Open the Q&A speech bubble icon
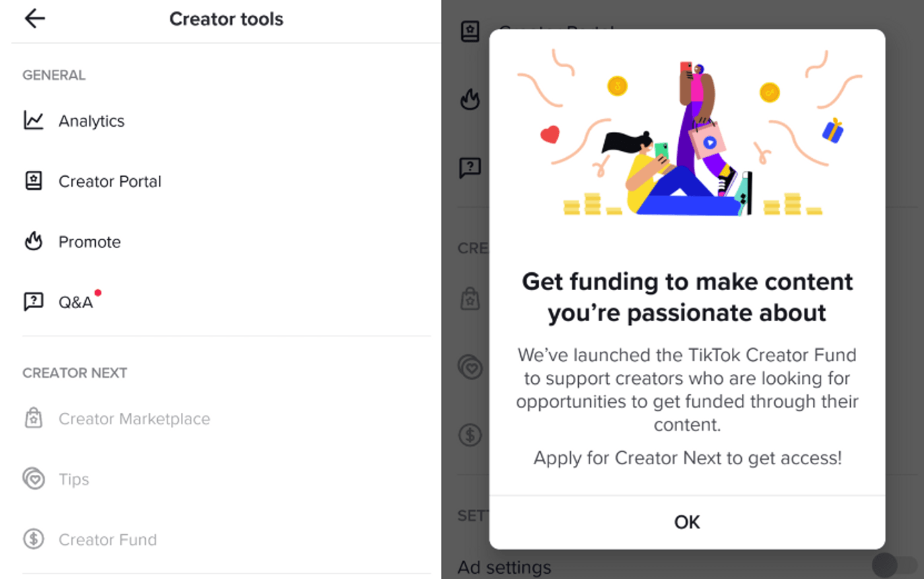924x579 pixels. pyautogui.click(x=34, y=301)
